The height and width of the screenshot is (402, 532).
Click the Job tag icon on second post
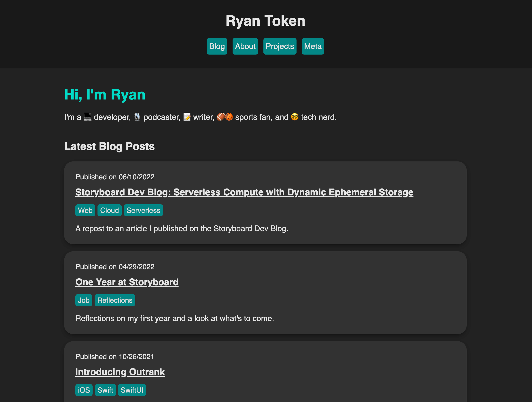[x=84, y=300]
